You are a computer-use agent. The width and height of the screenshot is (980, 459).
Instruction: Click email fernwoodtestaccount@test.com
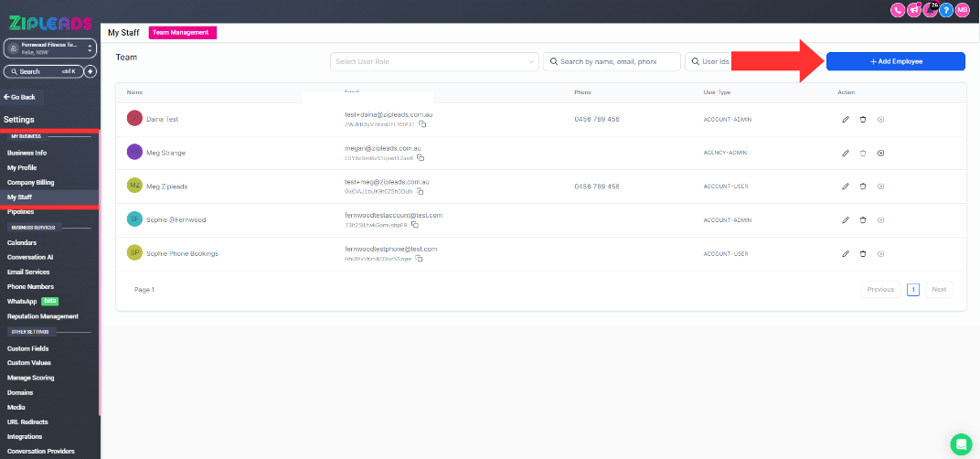pos(393,215)
